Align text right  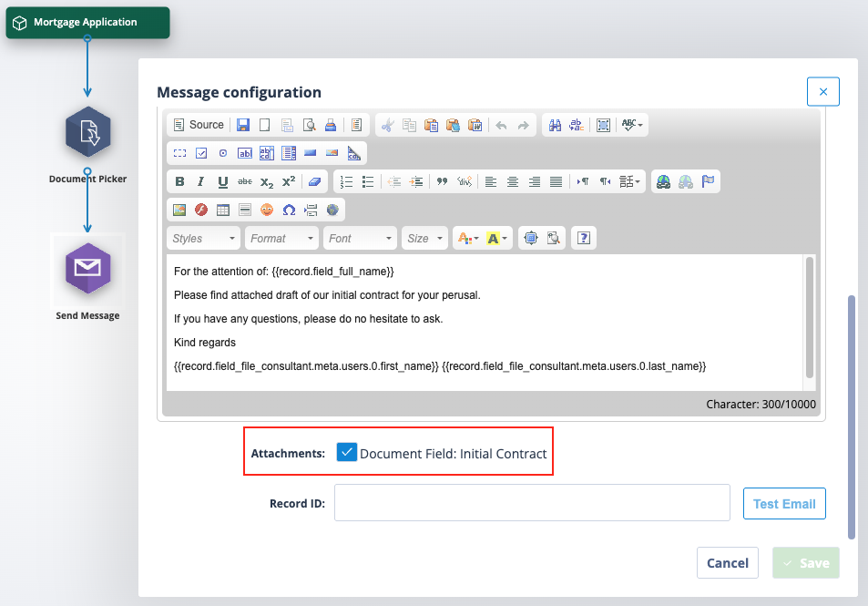(535, 181)
